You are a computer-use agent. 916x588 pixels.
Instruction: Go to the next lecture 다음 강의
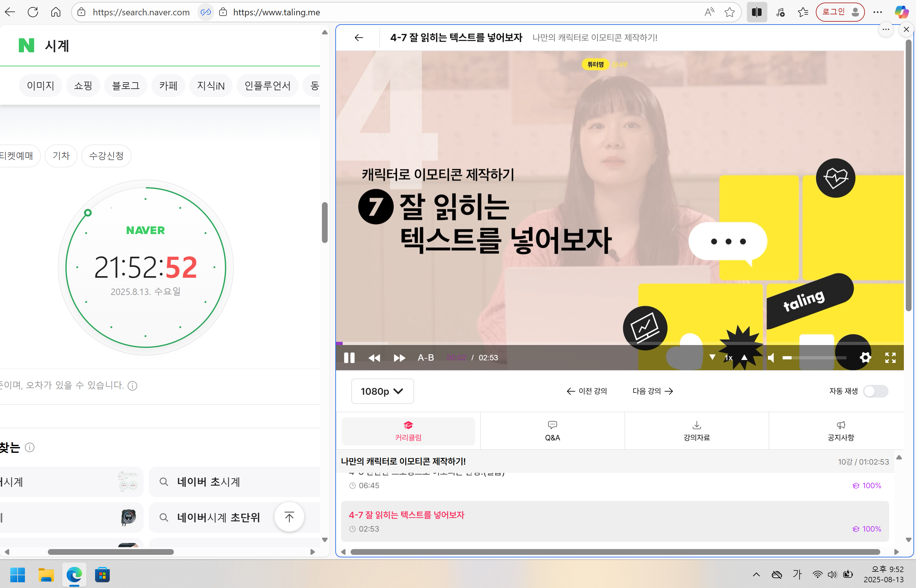[x=652, y=391]
